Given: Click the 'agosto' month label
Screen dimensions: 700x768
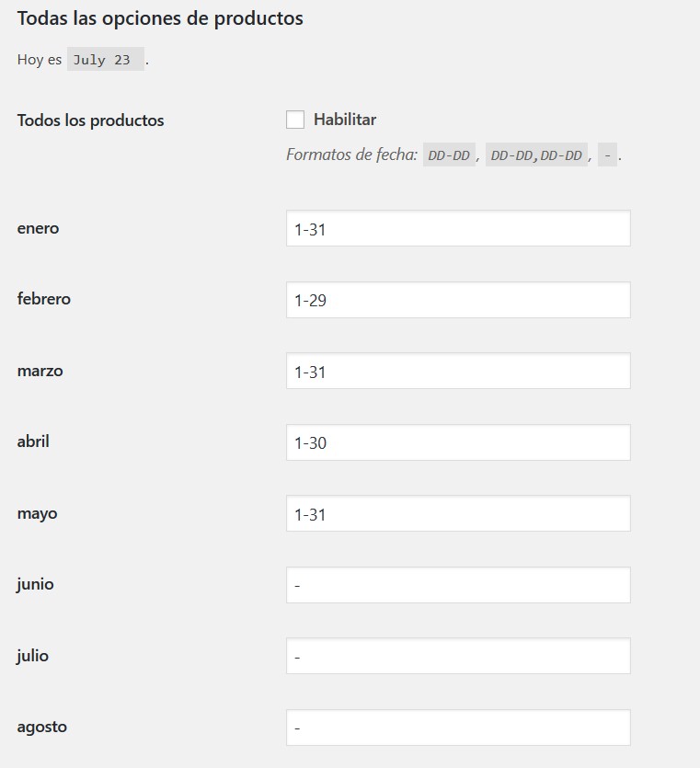Looking at the screenshot, I should [41, 727].
